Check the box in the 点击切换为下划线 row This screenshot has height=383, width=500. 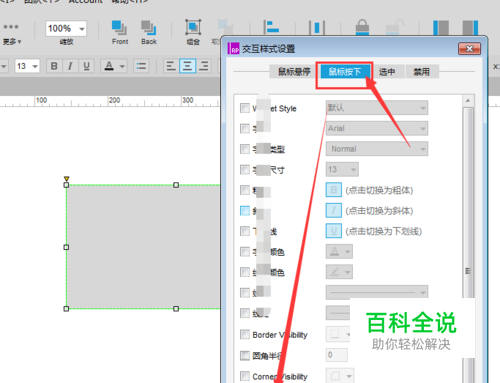pyautogui.click(x=245, y=231)
